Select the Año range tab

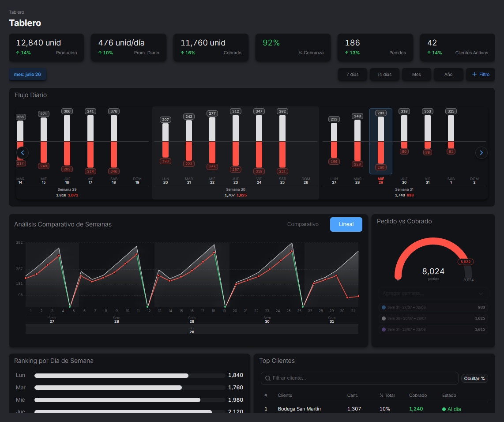coord(448,74)
